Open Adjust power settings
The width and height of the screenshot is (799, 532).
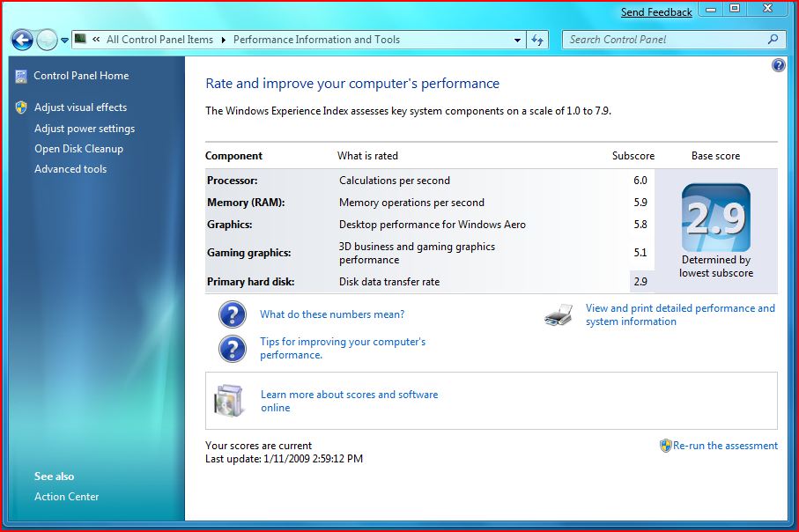[85, 129]
